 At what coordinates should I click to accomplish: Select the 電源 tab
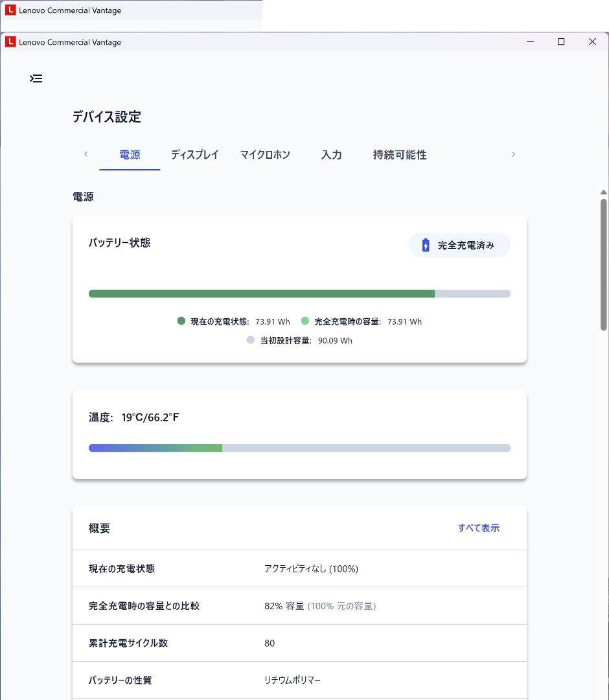[130, 155]
